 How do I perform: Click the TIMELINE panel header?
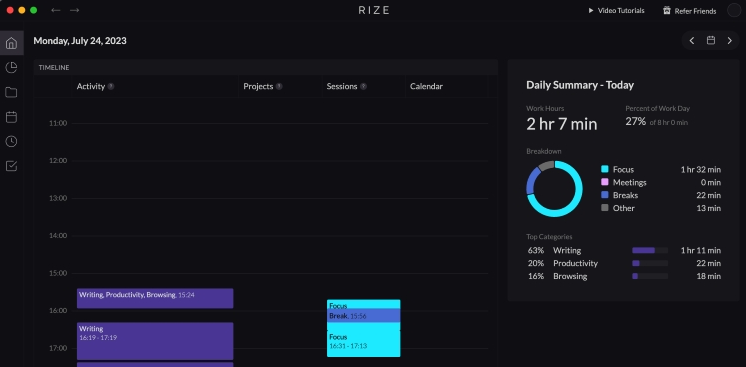tap(265, 68)
